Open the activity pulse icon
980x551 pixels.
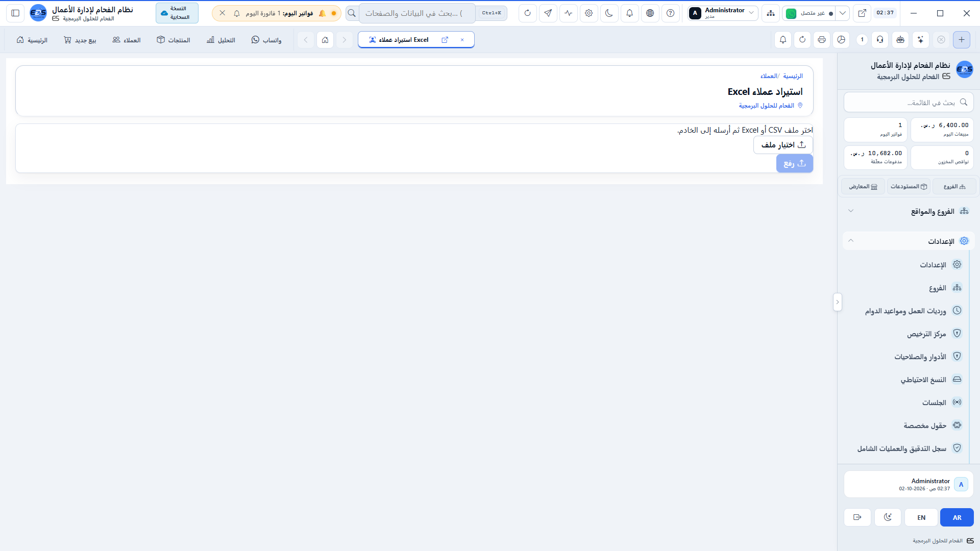point(569,13)
